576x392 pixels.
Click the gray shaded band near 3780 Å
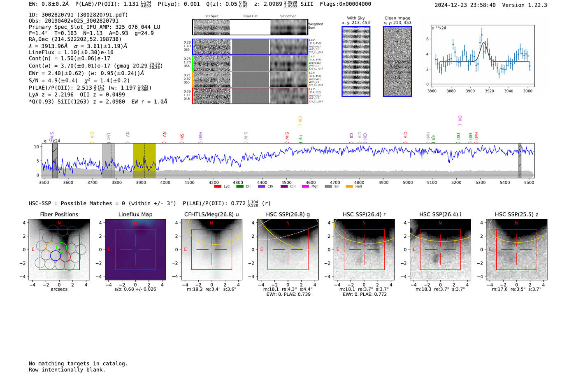click(x=108, y=160)
